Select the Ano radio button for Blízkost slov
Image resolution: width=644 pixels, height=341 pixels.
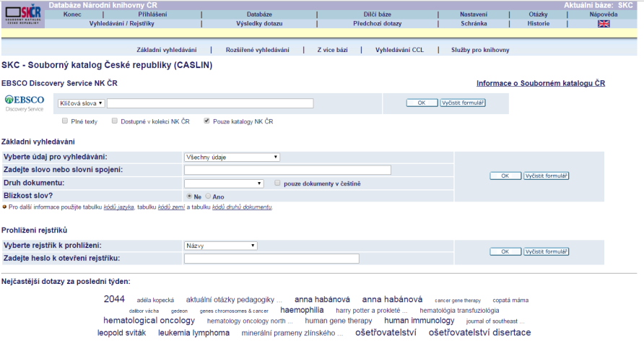[208, 196]
